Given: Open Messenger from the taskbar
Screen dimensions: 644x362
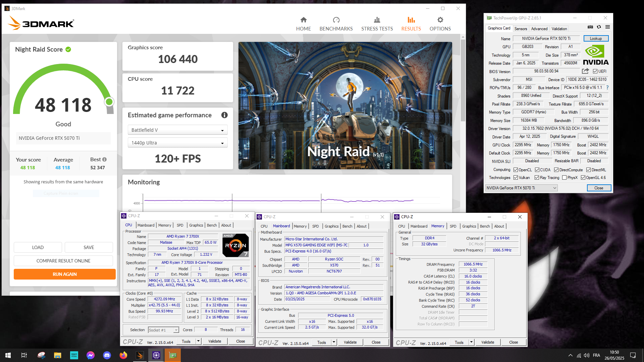Looking at the screenshot, I should coord(90,355).
